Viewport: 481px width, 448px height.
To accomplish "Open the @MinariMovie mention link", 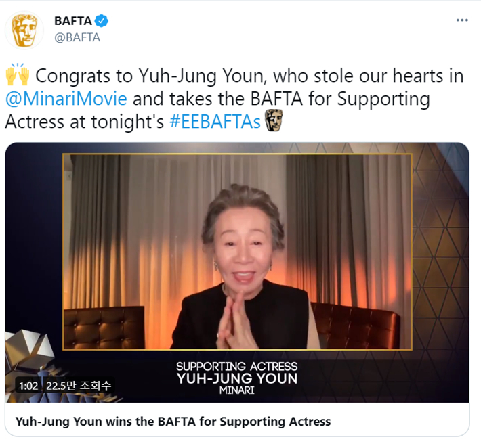I will 66,99.
